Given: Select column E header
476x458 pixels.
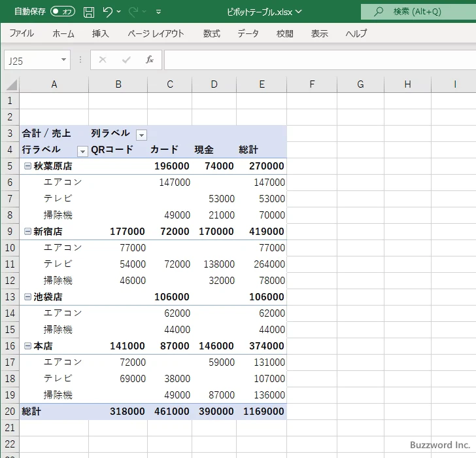Looking at the screenshot, I should (262, 84).
